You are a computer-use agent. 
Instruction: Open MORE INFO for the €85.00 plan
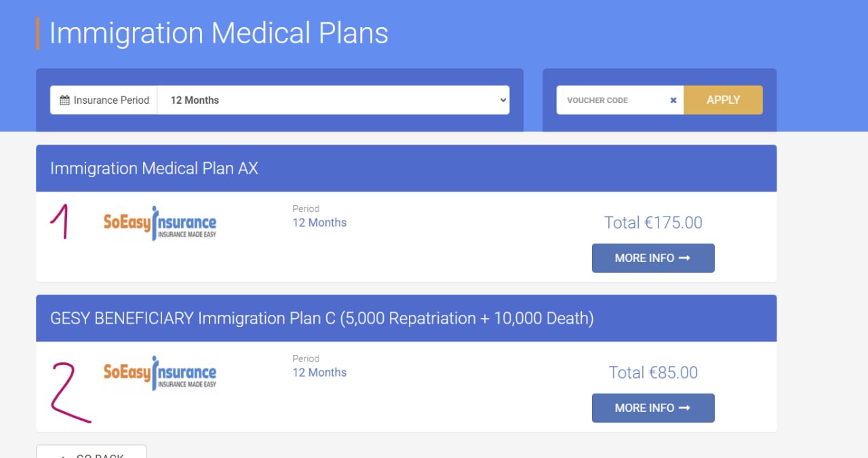pyautogui.click(x=653, y=408)
